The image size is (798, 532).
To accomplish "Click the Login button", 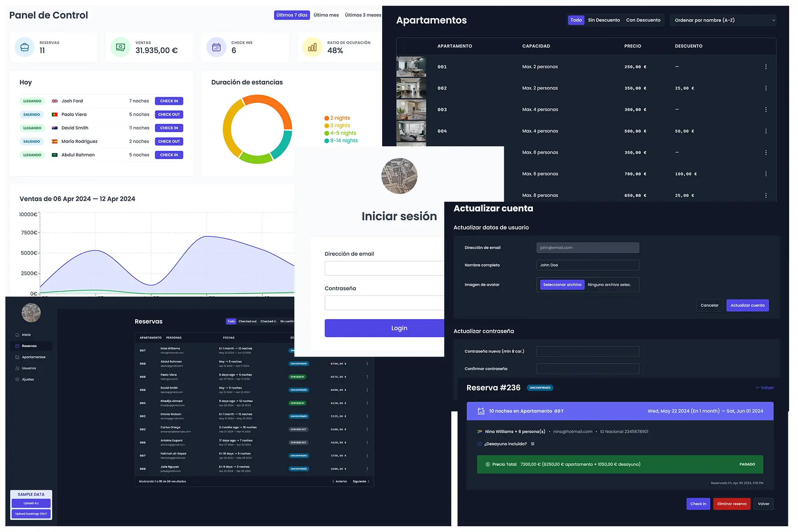I will pos(384,328).
